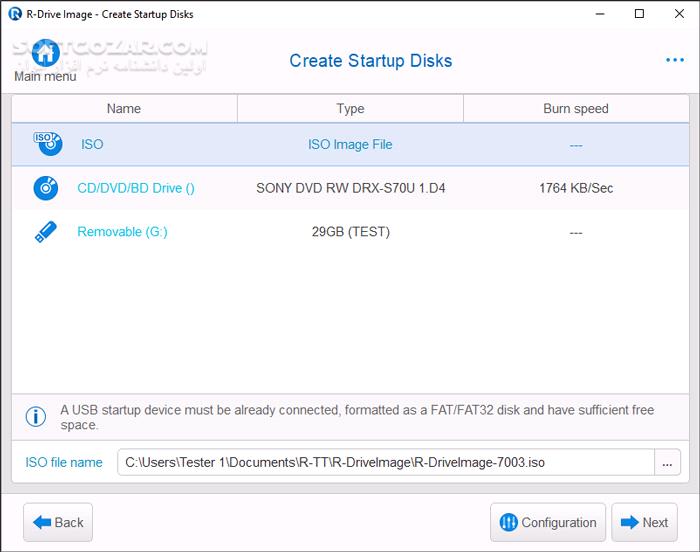The image size is (700, 552).
Task: Click SONY DVD RW DRX-S70U 1.D4 cell
Action: point(350,188)
